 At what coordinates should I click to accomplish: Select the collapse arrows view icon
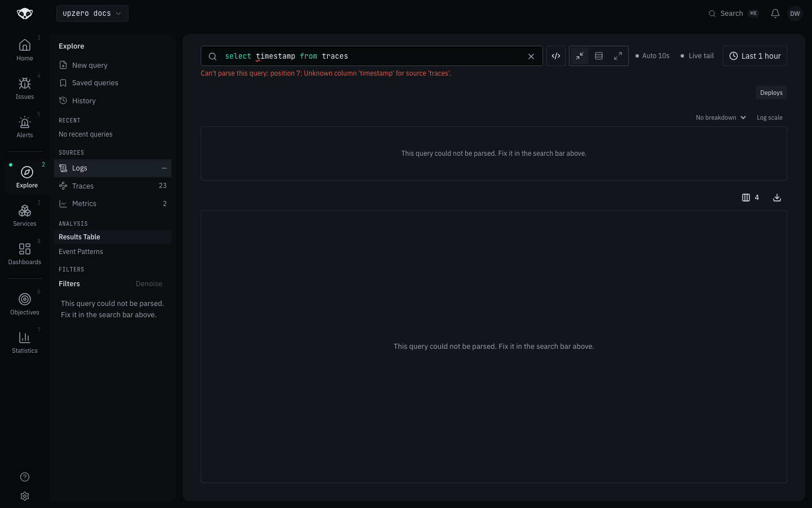(x=580, y=56)
